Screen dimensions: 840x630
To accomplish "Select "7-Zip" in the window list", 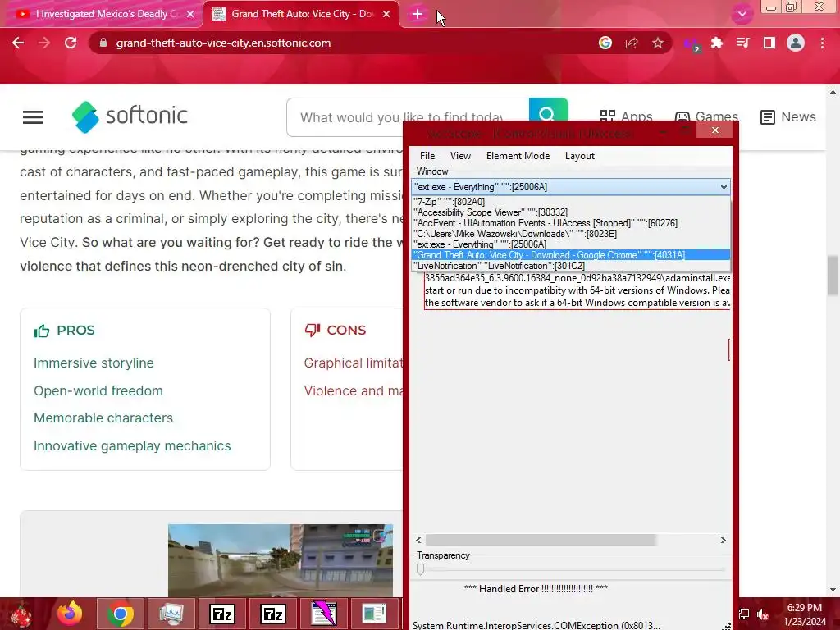I will coord(571,202).
